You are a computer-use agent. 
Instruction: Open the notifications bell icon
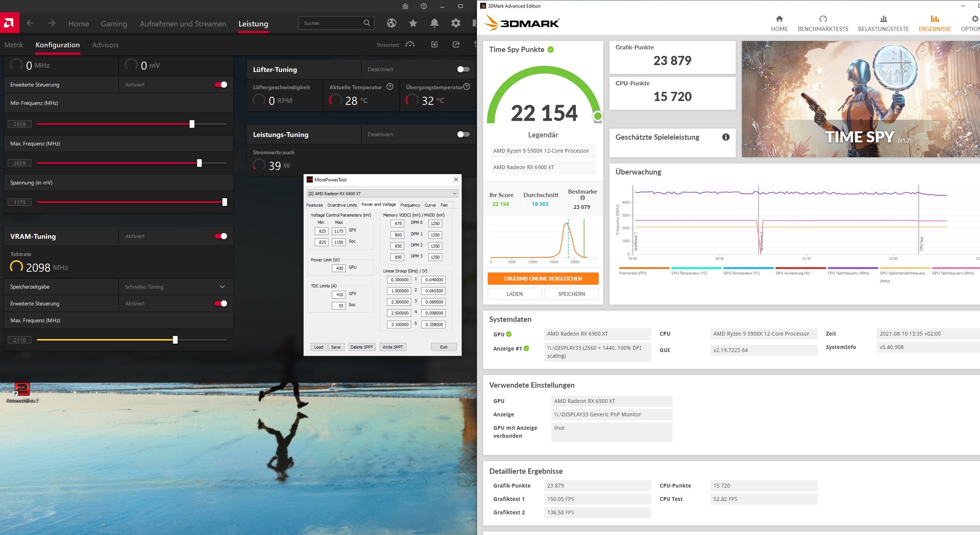pyautogui.click(x=434, y=23)
